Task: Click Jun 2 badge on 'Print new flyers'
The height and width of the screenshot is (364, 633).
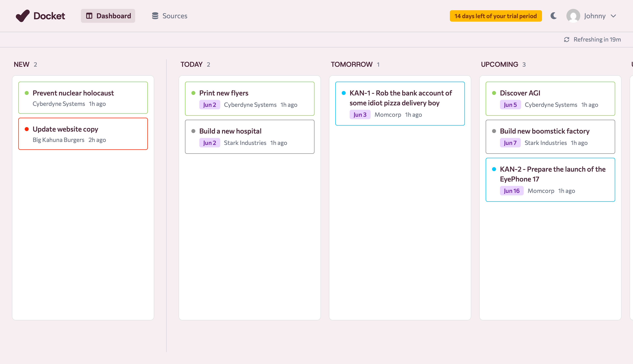Action: point(209,105)
